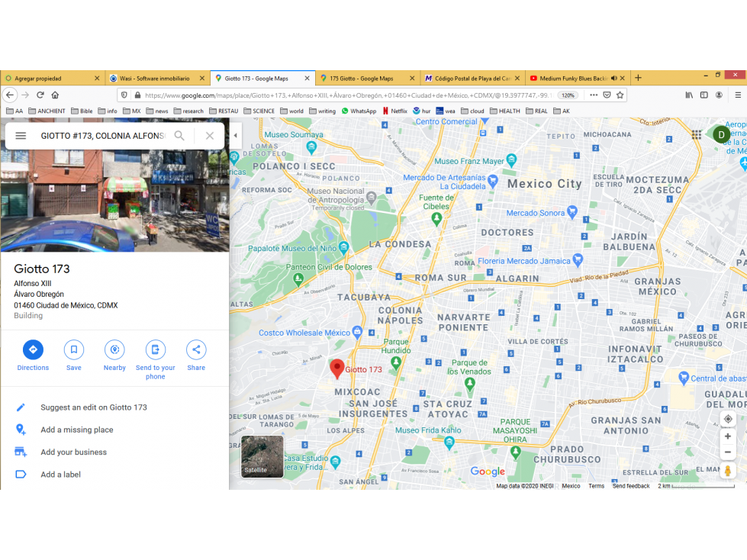
Task: Toggle the browser sidebar
Action: coord(704,95)
